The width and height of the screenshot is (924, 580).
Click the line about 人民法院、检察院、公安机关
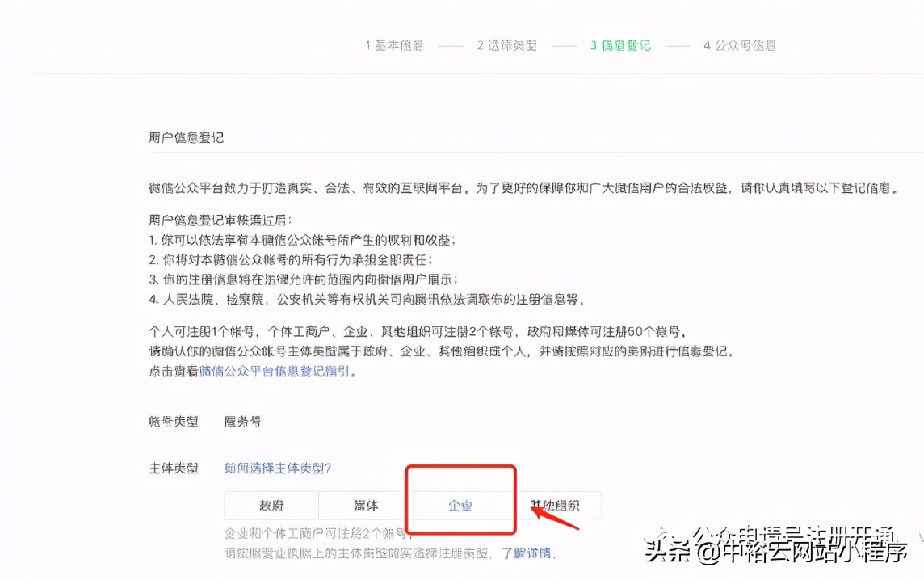tap(367, 300)
